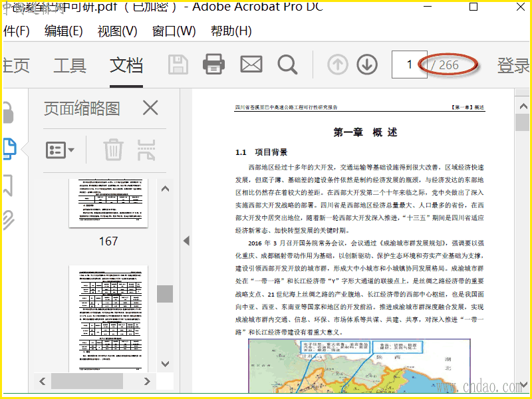Image resolution: width=532 pixels, height=399 pixels.
Task: Open the Find magnifier search icon
Action: point(287,65)
